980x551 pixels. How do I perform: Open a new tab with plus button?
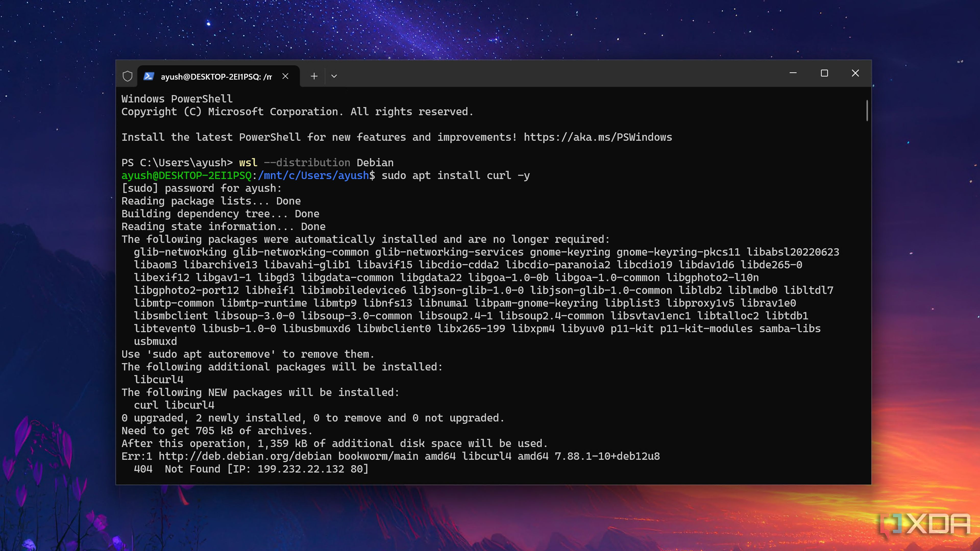click(314, 76)
